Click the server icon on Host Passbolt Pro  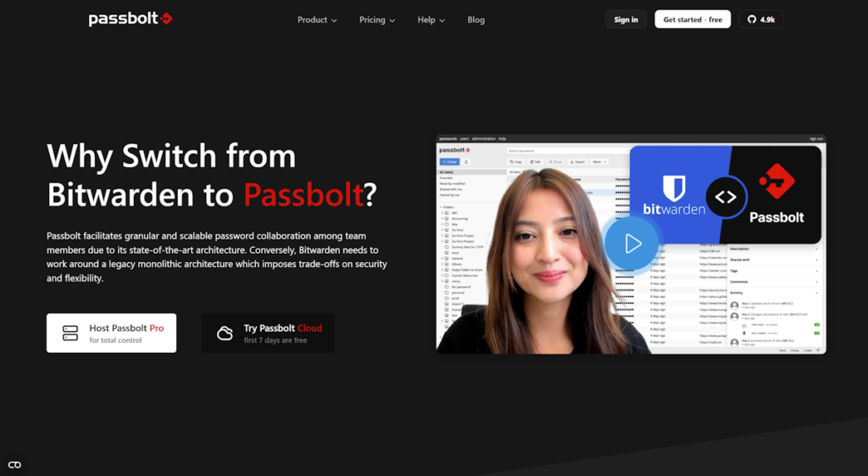pos(70,333)
